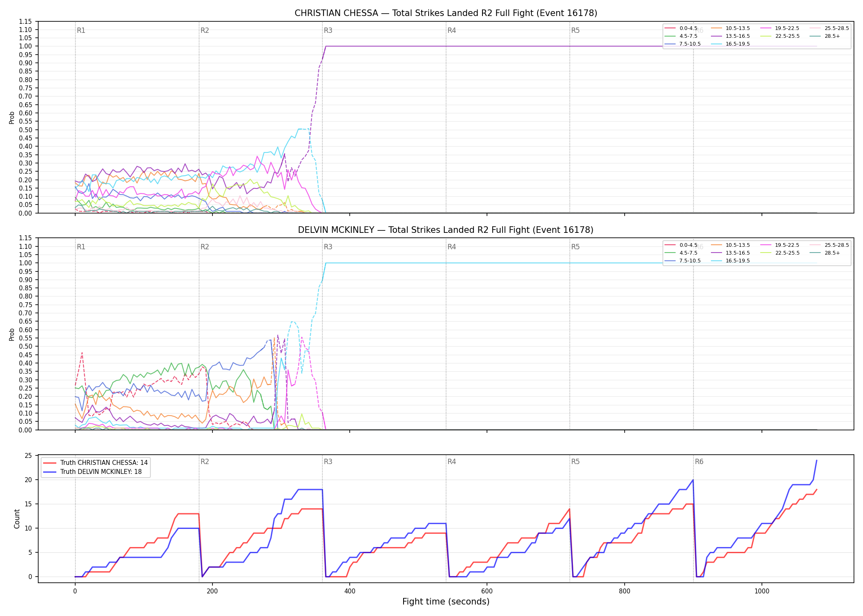Click 'Truth CHRISTIAN CHESSA: 14' legend label
The image size is (863, 616).
tap(104, 463)
